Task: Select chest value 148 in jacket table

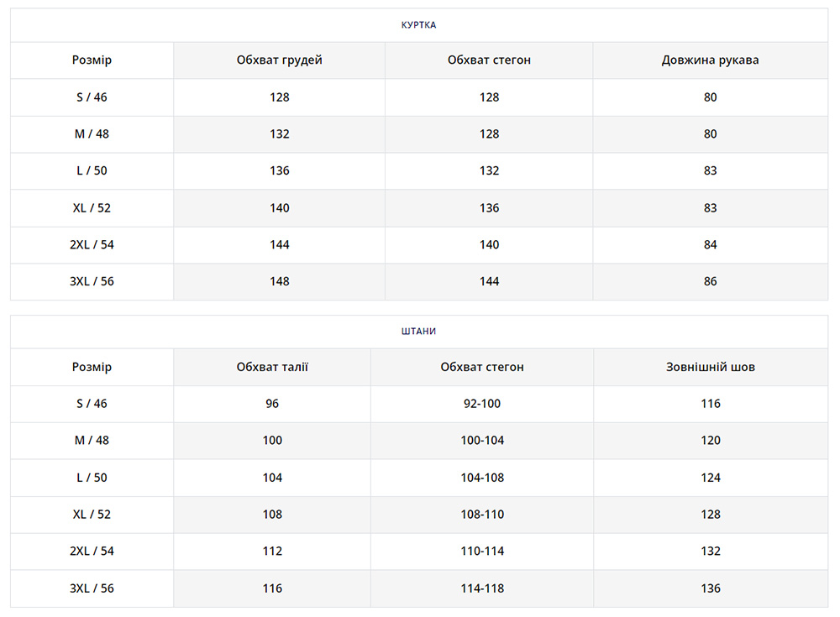Action: (x=279, y=281)
